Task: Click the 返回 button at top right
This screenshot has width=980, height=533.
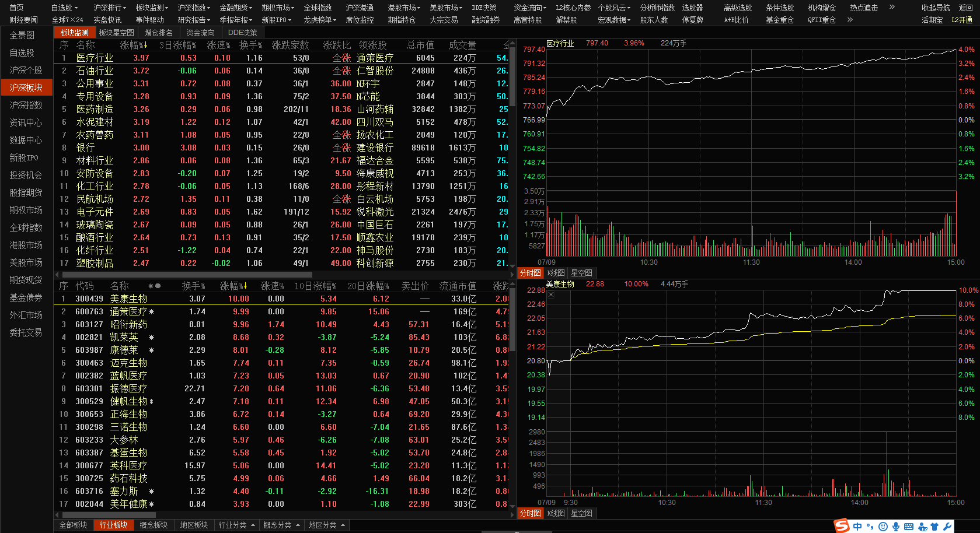Action: 966,8
